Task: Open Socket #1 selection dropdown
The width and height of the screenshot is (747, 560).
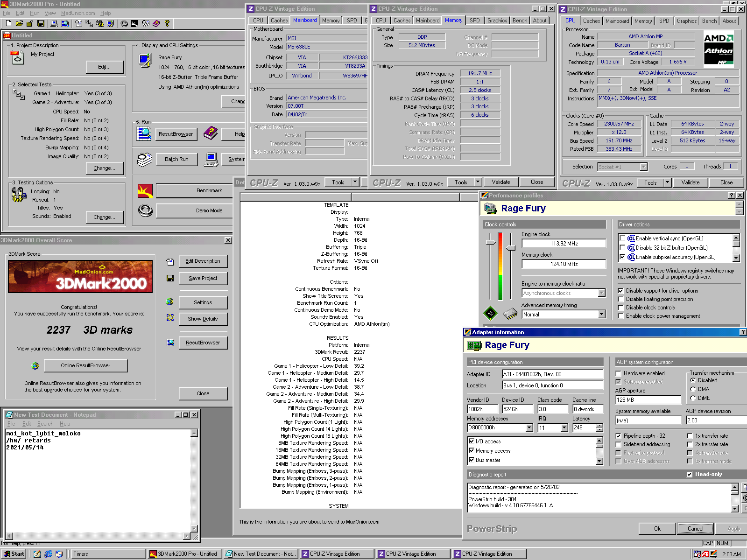Action: tap(643, 167)
